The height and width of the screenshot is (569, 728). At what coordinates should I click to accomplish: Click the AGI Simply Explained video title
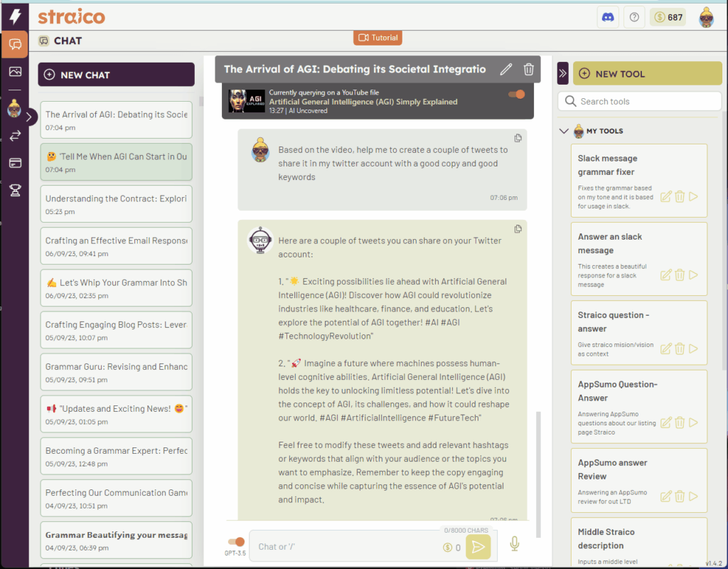tap(363, 102)
